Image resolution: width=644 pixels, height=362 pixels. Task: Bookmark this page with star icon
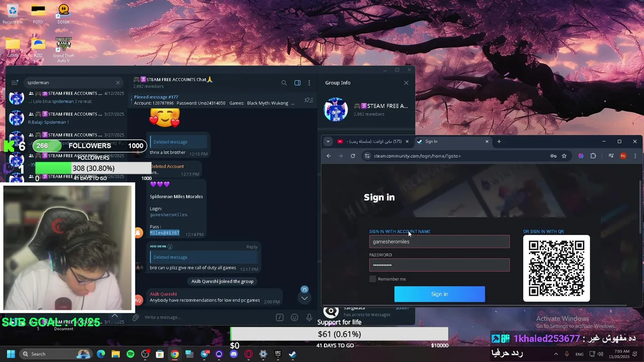point(564,156)
